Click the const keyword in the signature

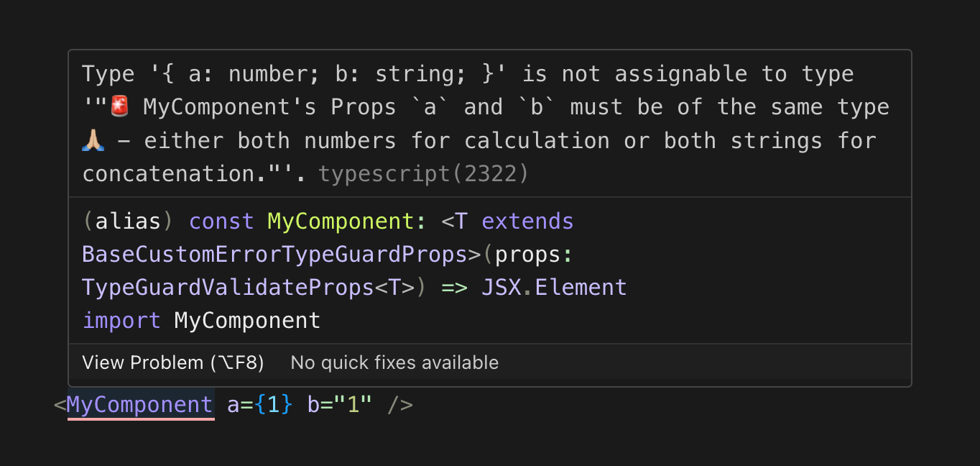221,221
